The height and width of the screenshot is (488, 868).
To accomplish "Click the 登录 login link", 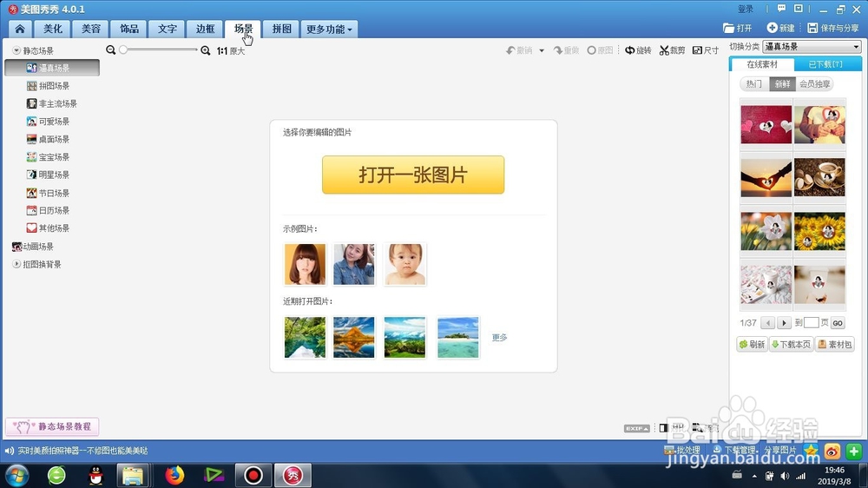I will 746,9.
